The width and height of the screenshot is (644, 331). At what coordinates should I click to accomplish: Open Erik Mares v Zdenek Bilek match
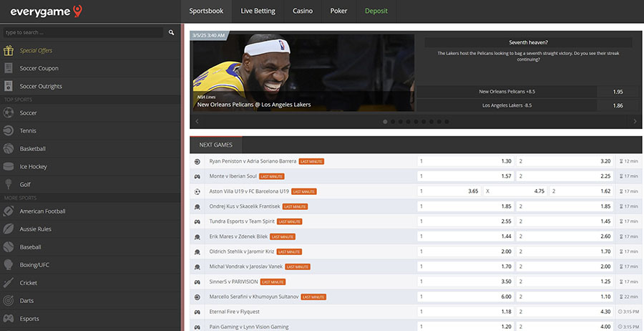[238, 236]
